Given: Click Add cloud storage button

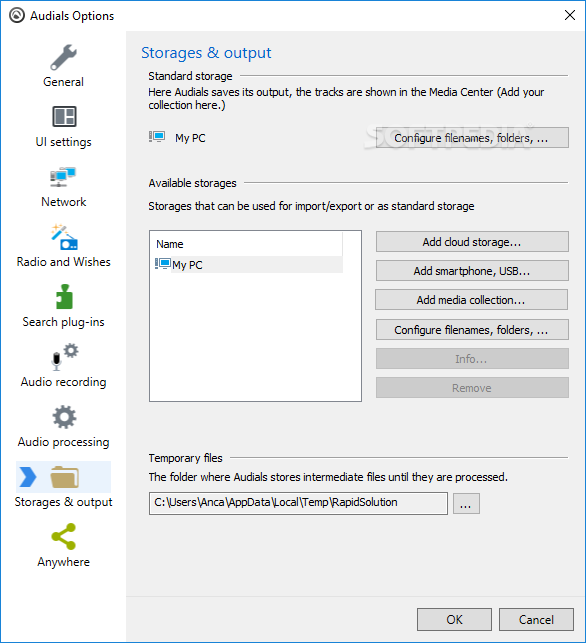Looking at the screenshot, I should click(x=472, y=242).
